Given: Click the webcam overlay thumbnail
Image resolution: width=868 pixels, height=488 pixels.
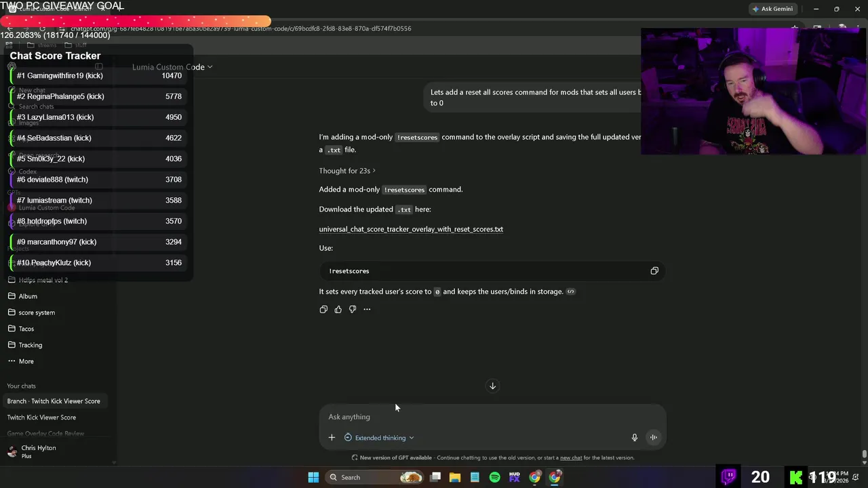Looking at the screenshot, I should point(754,91).
